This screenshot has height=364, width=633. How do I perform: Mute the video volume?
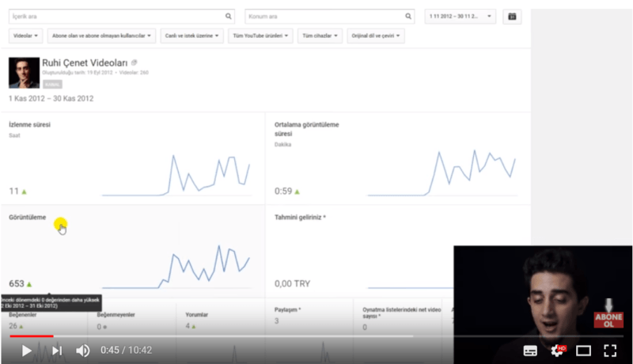pos(82,351)
